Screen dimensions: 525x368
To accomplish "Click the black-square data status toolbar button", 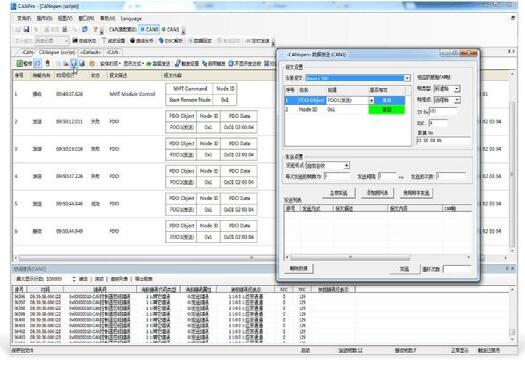I will (x=84, y=41).
